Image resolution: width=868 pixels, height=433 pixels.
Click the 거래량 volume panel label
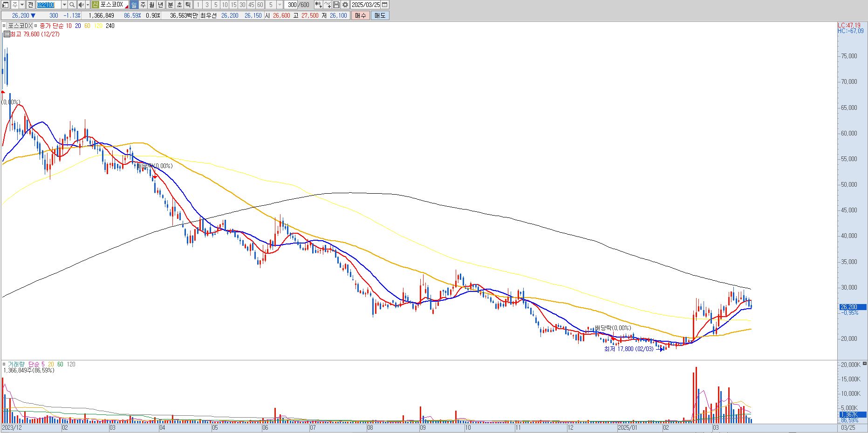tap(16, 364)
